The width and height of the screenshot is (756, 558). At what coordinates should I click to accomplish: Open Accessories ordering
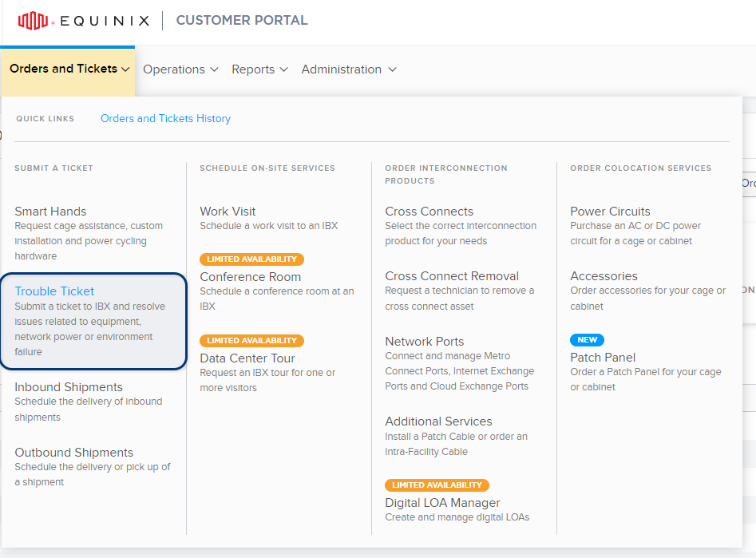point(604,276)
